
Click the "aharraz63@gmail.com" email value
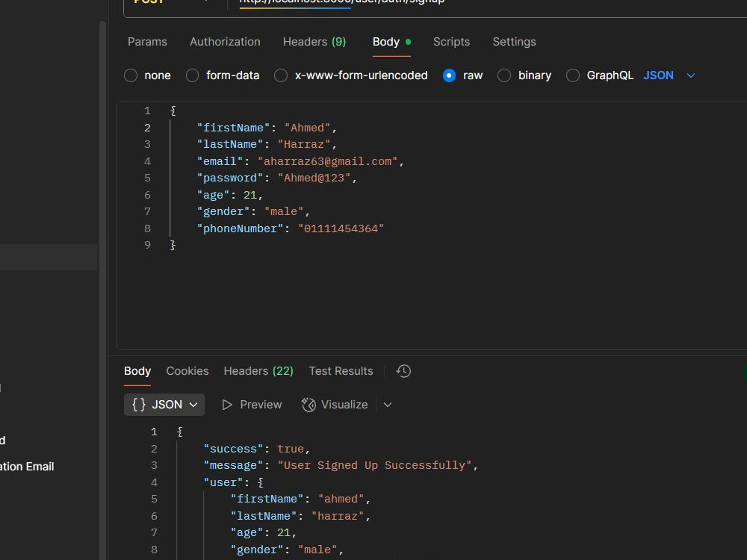coord(327,161)
